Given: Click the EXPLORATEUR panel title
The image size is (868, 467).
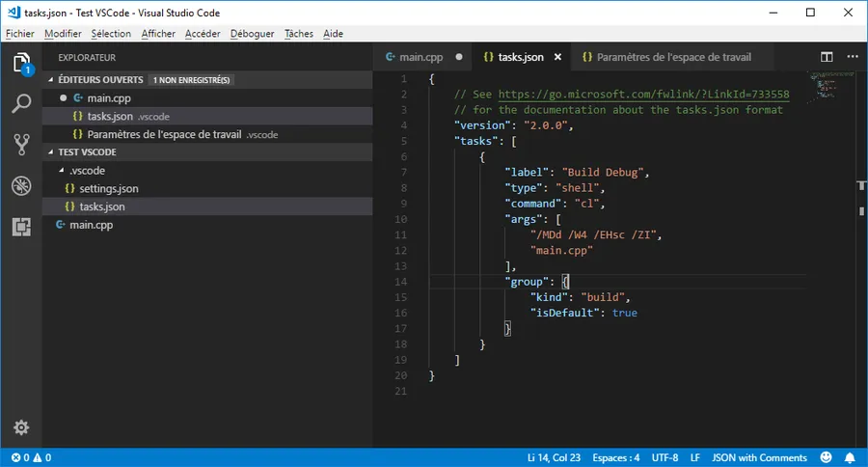Looking at the screenshot, I should (87, 58).
